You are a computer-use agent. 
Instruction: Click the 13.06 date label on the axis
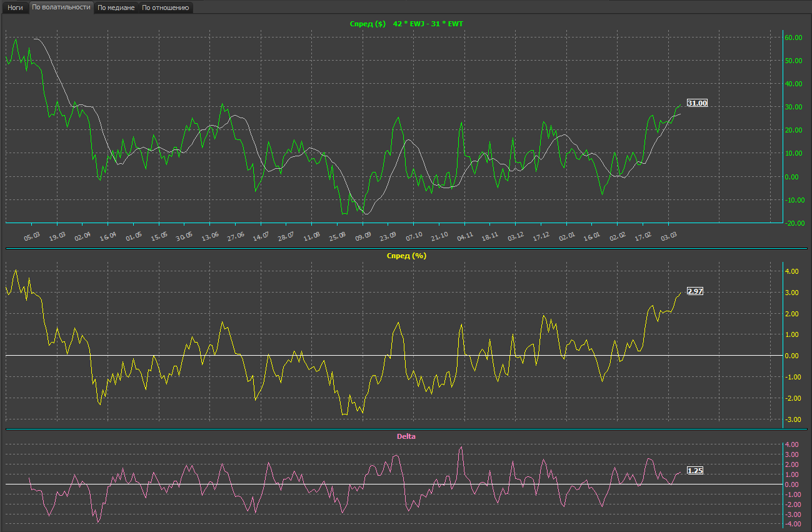pos(211,236)
